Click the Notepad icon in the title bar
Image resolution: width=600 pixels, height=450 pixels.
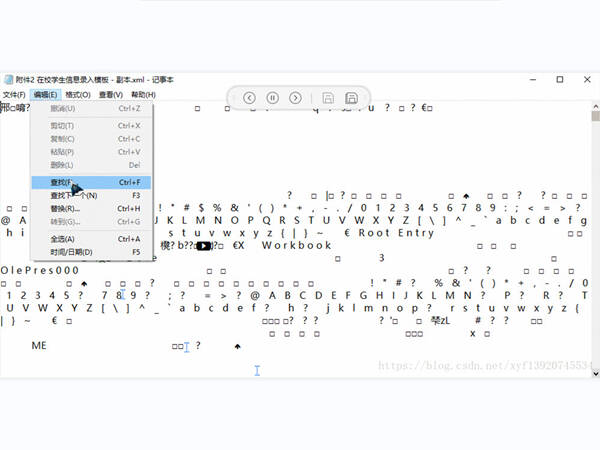point(8,80)
